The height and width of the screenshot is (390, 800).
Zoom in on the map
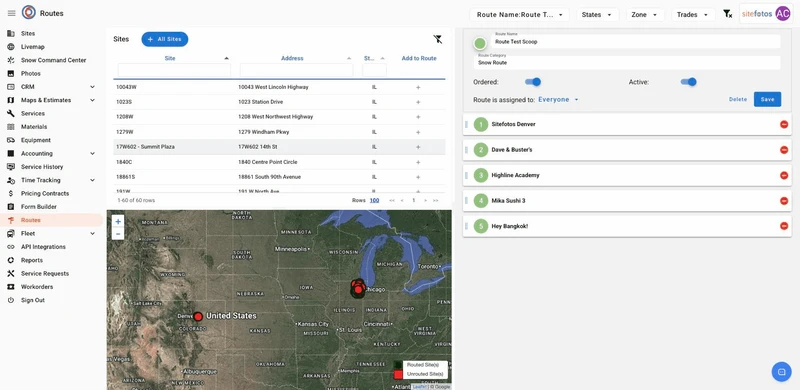pos(118,222)
